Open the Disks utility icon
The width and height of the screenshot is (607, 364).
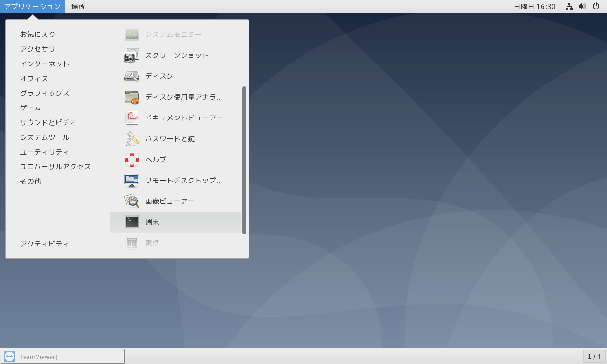132,76
